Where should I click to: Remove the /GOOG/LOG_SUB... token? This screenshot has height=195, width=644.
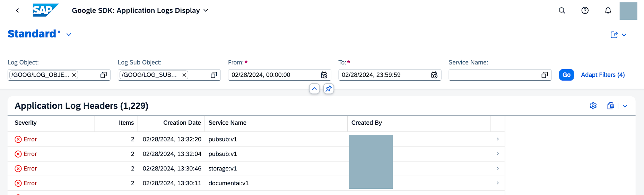click(x=184, y=75)
